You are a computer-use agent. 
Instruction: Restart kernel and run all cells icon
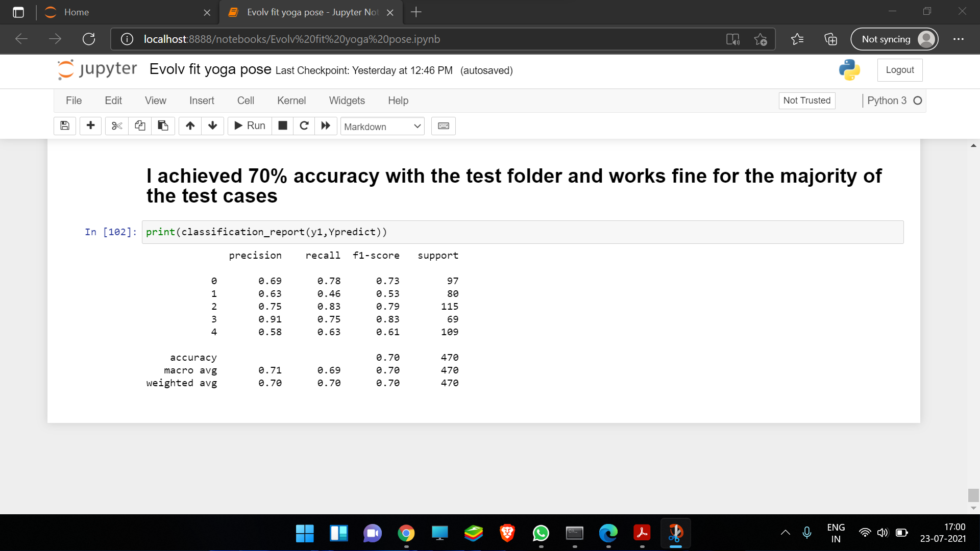326,126
